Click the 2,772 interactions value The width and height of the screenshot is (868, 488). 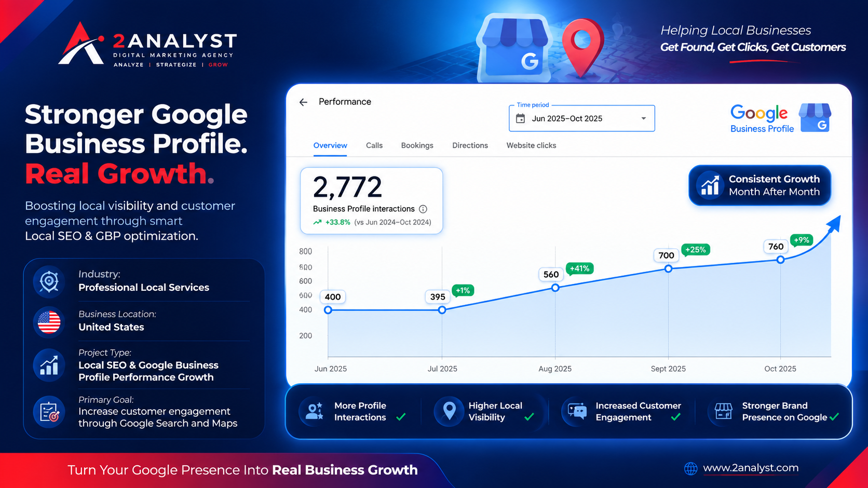(347, 187)
